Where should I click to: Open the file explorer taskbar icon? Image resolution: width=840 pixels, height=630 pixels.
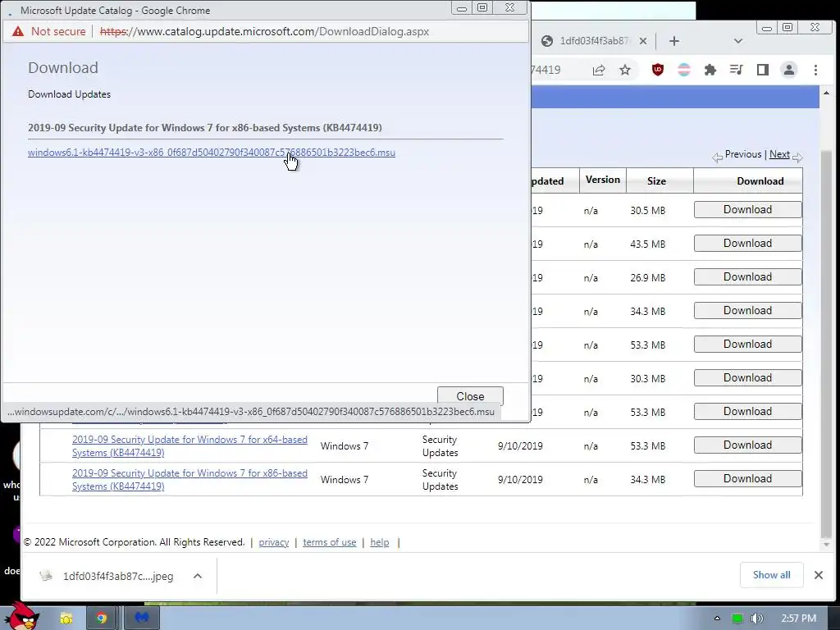click(x=66, y=619)
